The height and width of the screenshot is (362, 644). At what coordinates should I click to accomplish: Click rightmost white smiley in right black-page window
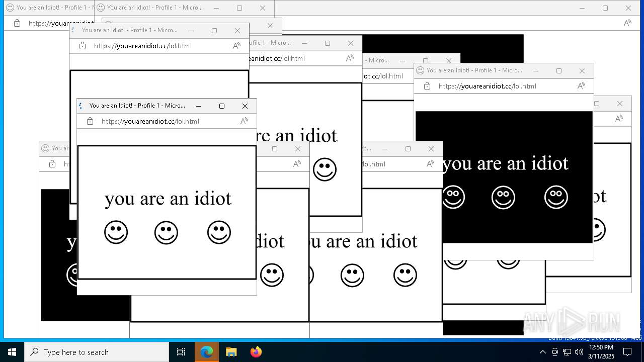[x=556, y=197]
